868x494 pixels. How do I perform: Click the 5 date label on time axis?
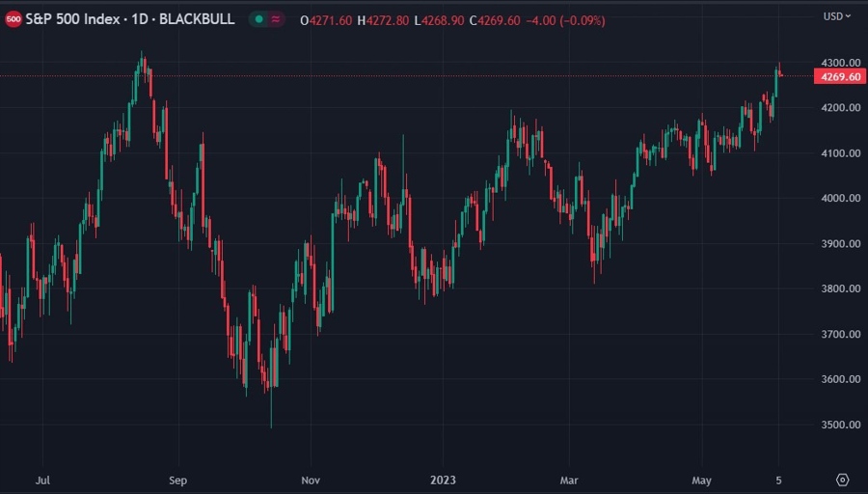[778, 480]
